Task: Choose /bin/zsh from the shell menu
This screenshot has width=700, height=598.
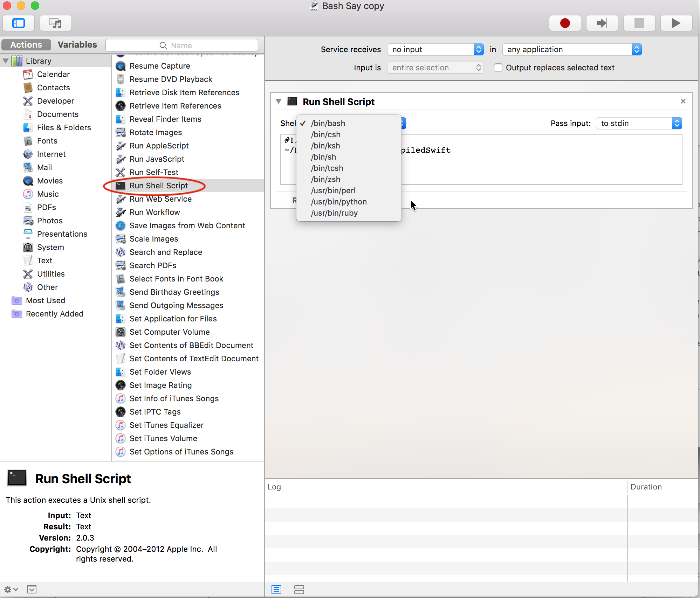Action: (x=325, y=179)
